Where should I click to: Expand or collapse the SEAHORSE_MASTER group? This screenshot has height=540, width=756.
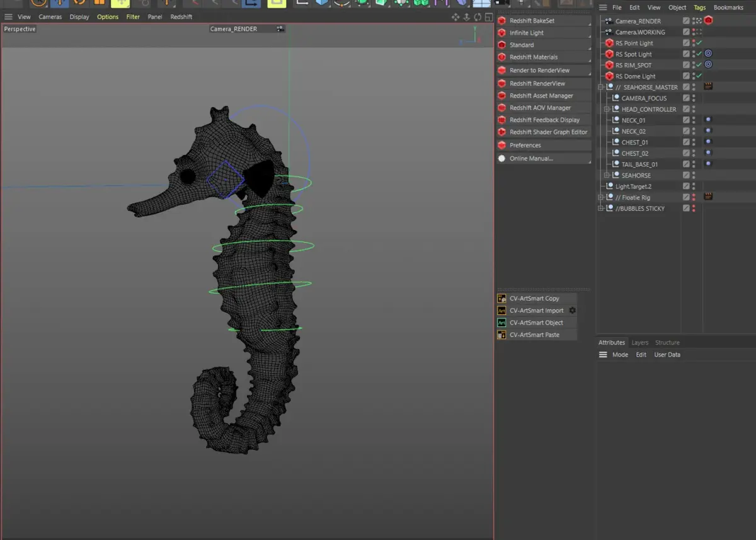(601, 87)
